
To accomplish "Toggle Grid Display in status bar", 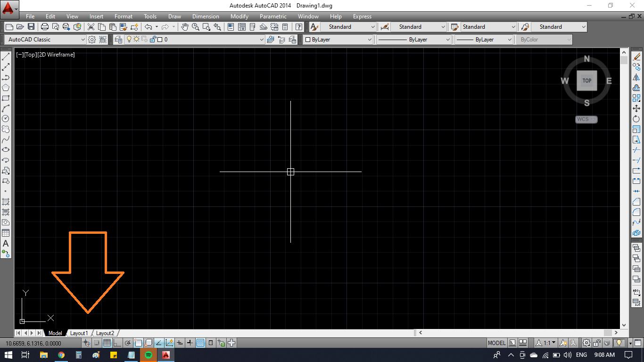I will 107,343.
